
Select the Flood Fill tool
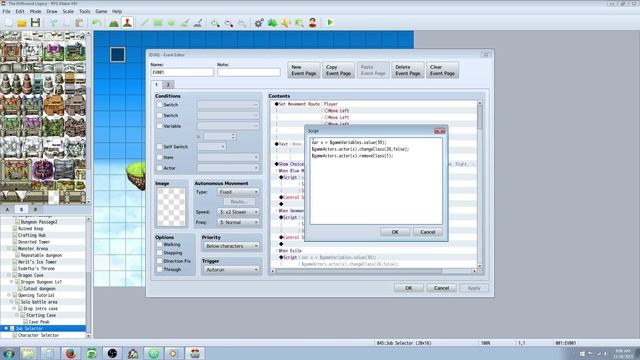(x=185, y=23)
